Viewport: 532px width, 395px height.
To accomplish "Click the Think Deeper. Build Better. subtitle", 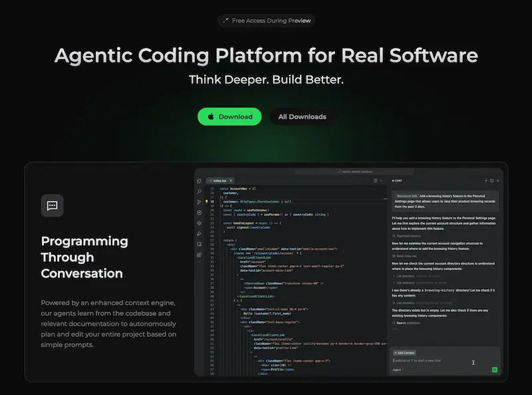I will pos(267,80).
